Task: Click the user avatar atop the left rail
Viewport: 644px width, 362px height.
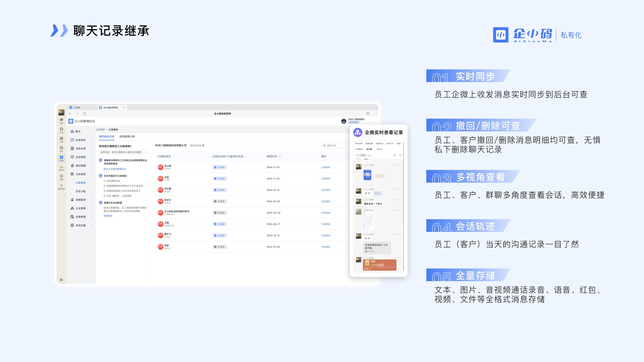Action: [x=61, y=112]
